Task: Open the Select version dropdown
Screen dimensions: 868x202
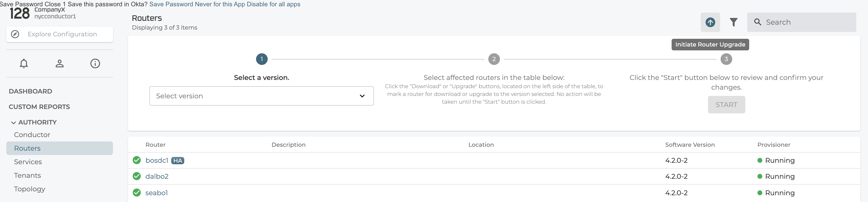Action: click(x=261, y=96)
